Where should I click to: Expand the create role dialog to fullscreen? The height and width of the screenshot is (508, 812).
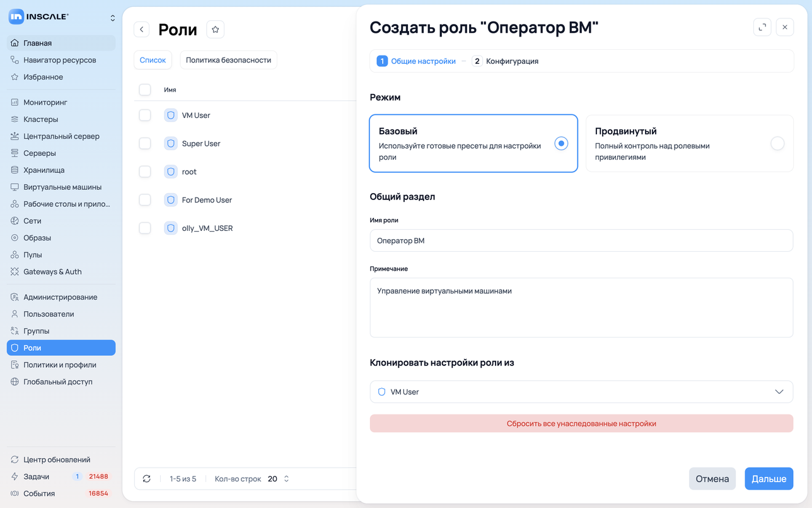tap(762, 27)
